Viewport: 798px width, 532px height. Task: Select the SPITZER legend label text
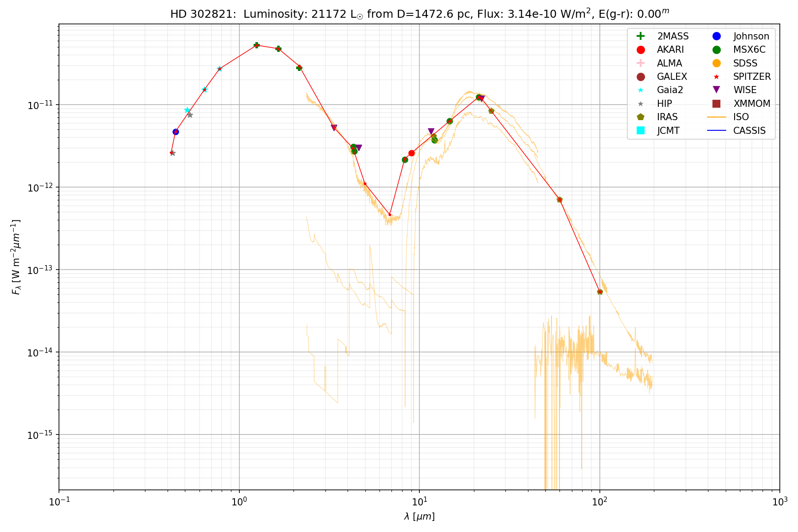(x=752, y=77)
